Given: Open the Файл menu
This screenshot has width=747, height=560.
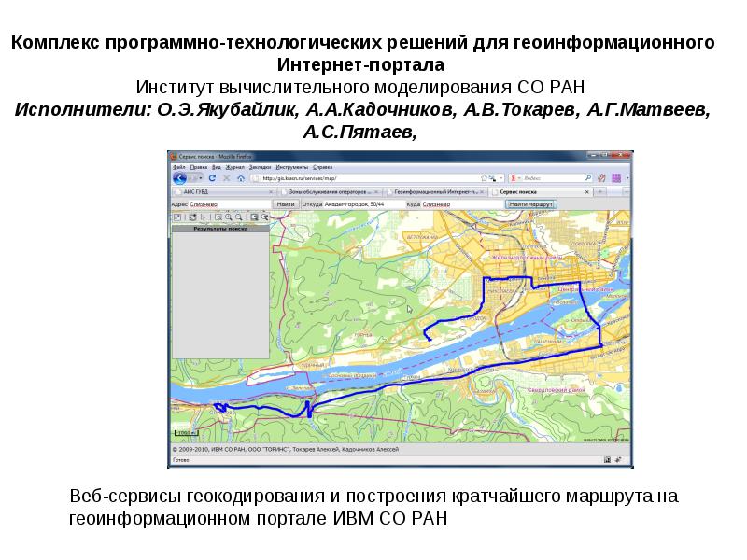Looking at the screenshot, I should (177, 165).
